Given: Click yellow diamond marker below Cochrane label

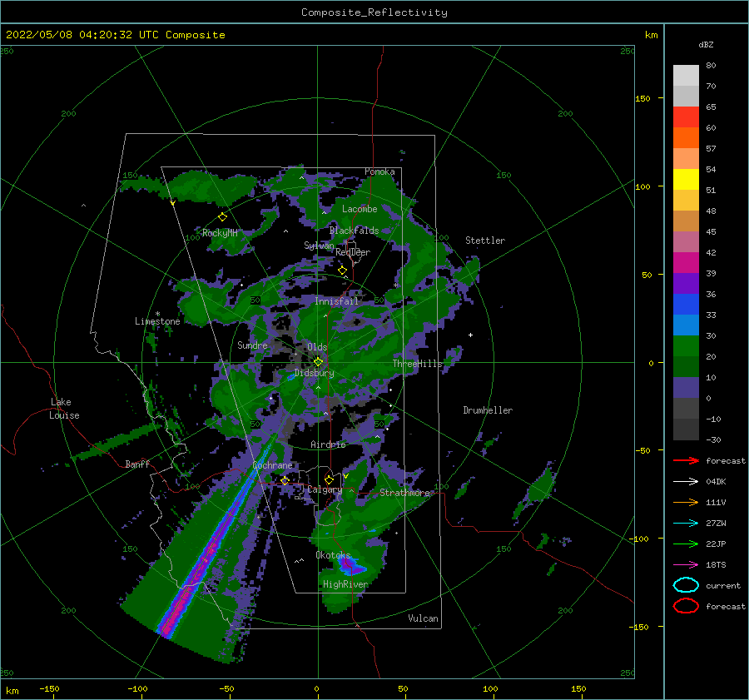Looking at the screenshot, I should click(285, 480).
